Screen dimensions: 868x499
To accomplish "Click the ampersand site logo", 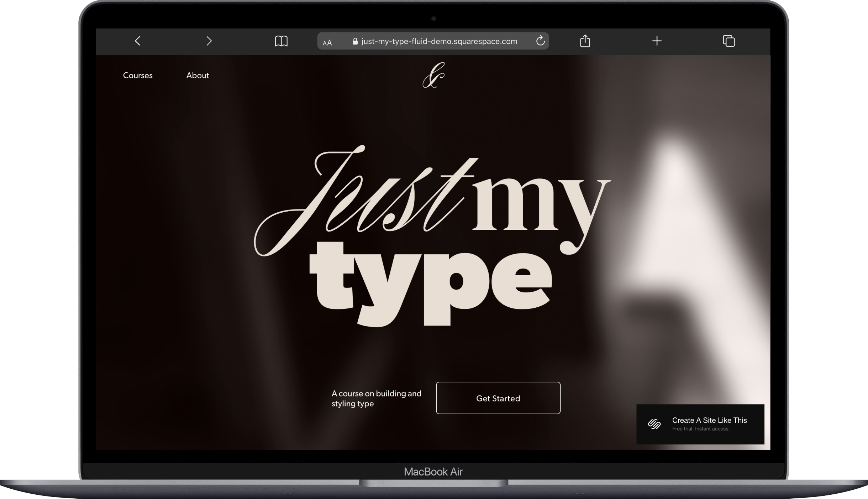I will pyautogui.click(x=433, y=75).
